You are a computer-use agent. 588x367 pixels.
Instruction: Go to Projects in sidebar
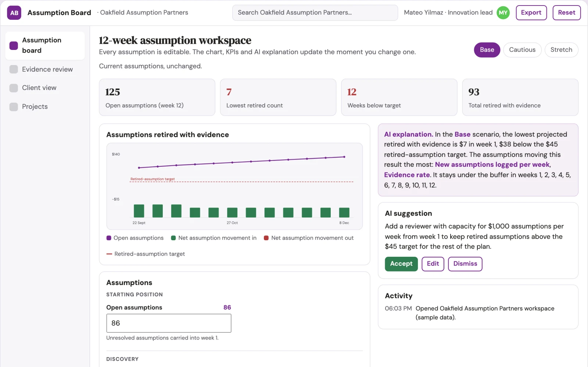pyautogui.click(x=45, y=107)
